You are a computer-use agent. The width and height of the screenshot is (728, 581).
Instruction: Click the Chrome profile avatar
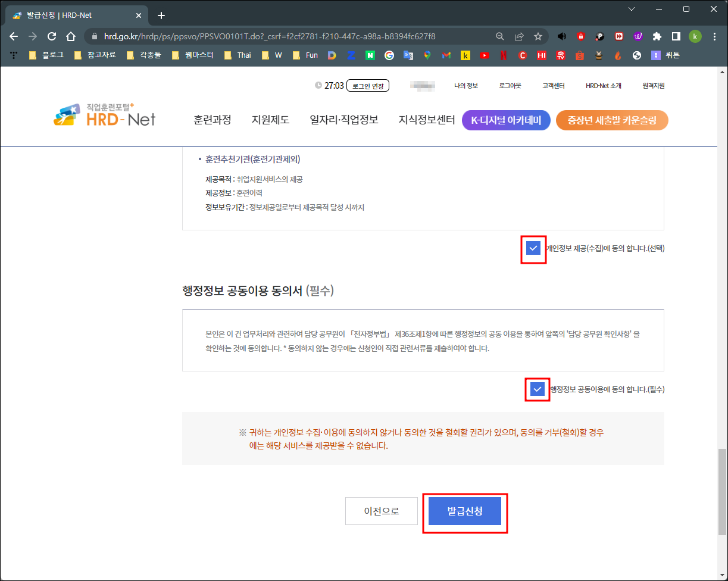coord(695,36)
